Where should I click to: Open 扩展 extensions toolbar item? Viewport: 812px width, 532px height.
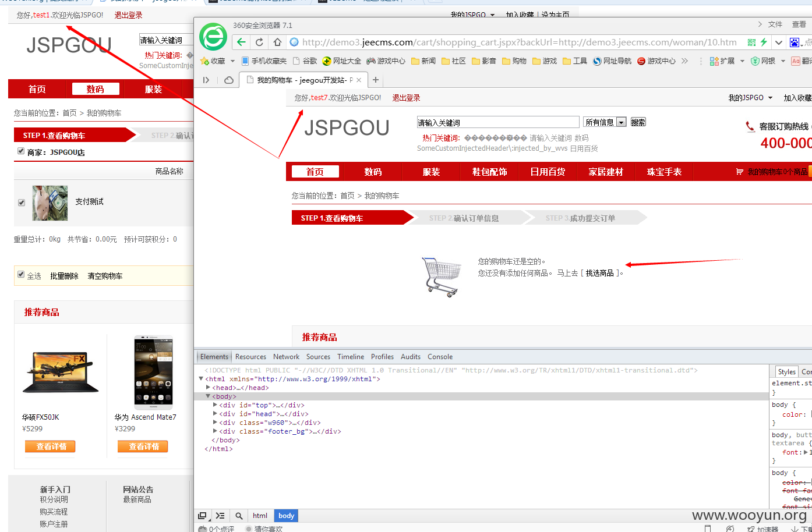(x=722, y=61)
